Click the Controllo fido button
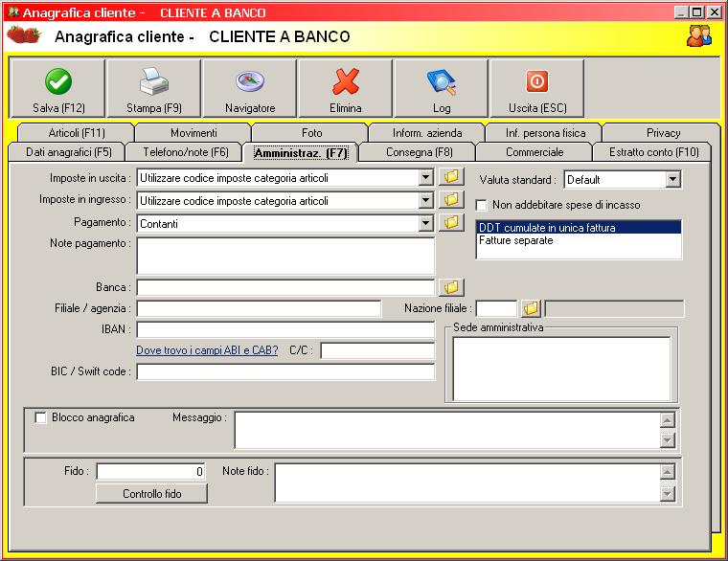The image size is (728, 561). pos(151,494)
